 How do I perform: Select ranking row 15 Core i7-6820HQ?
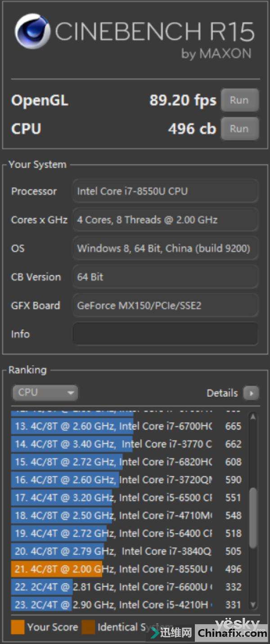(x=129, y=462)
